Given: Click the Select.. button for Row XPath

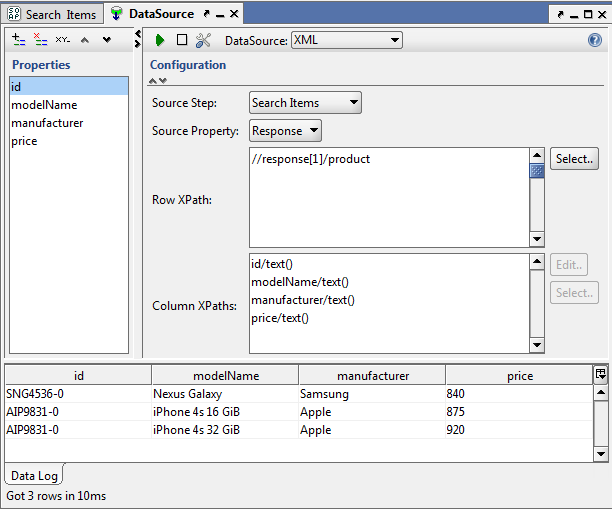Looking at the screenshot, I should coord(574,159).
